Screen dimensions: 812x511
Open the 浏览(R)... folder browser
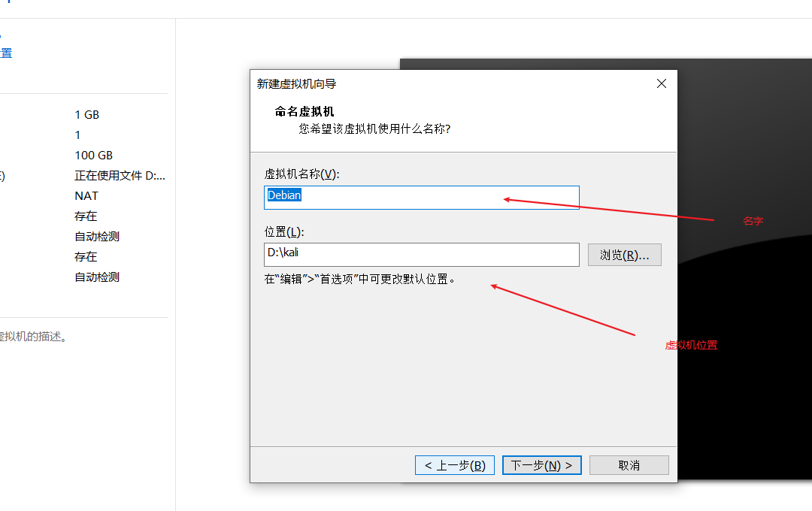pos(625,255)
